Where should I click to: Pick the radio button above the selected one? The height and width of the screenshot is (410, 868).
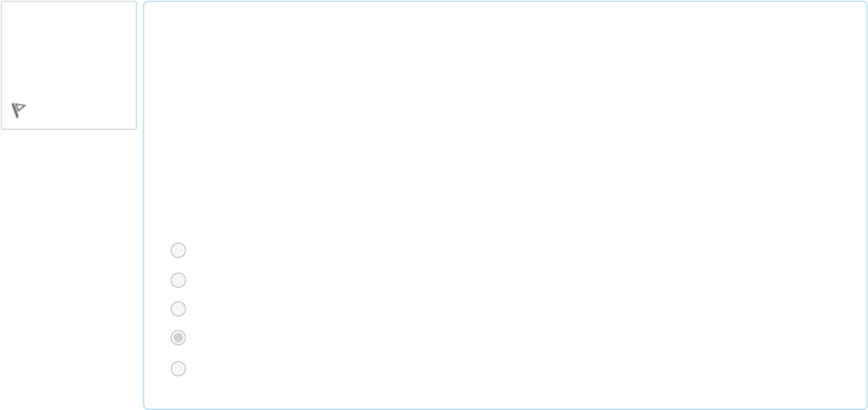pyautogui.click(x=179, y=309)
